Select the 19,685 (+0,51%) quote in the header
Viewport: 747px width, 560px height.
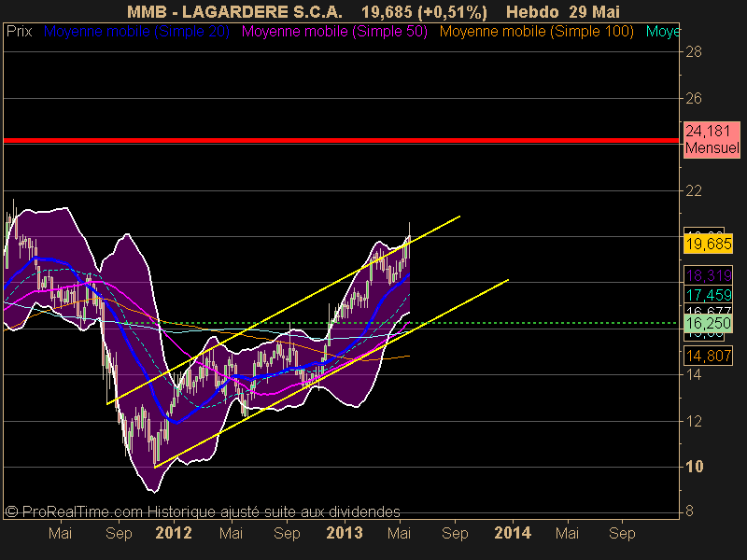coord(424,12)
